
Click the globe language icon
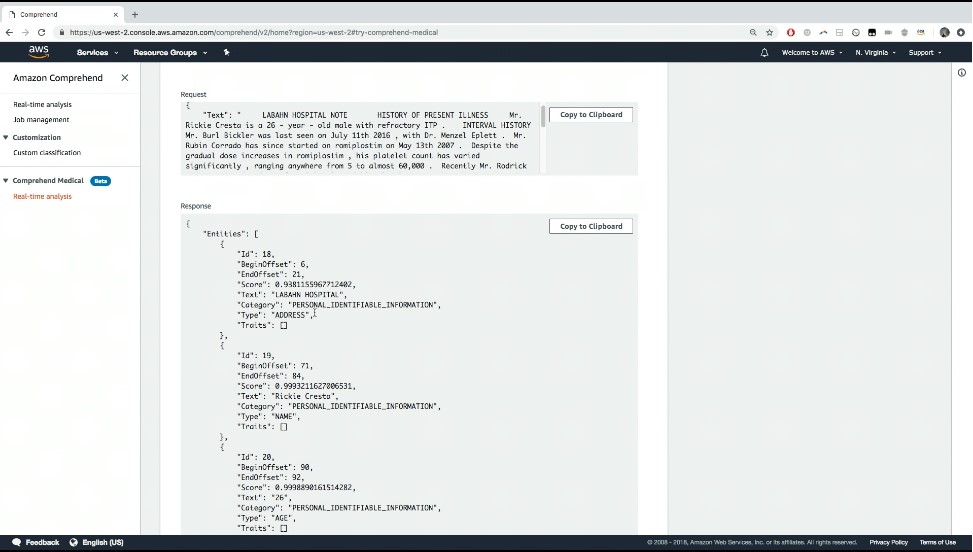(x=73, y=542)
